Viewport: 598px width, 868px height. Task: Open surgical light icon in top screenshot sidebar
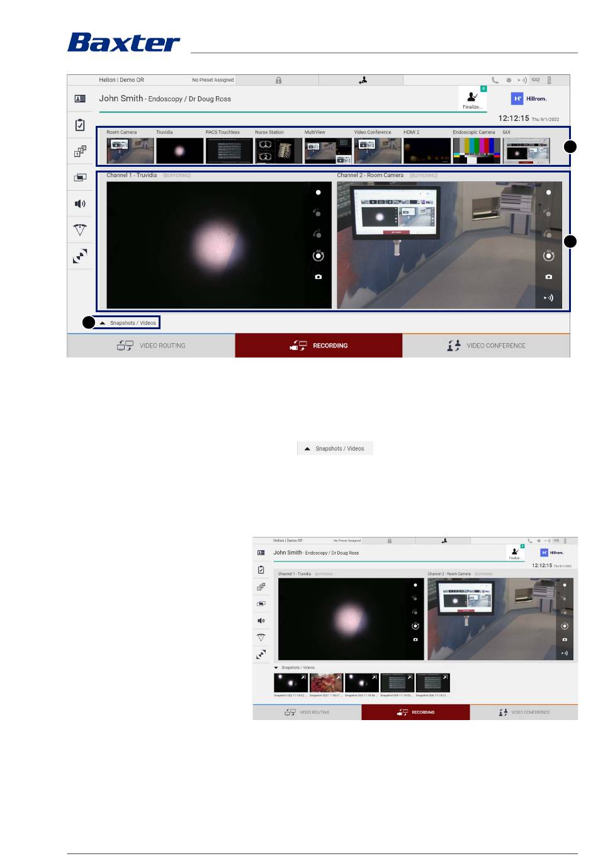(x=80, y=230)
